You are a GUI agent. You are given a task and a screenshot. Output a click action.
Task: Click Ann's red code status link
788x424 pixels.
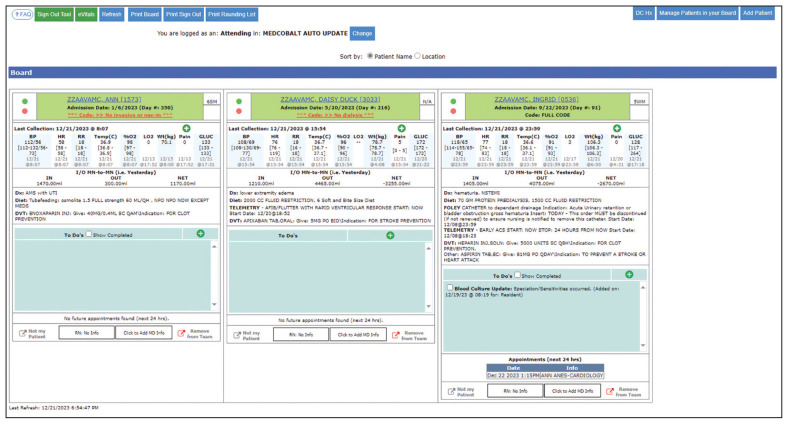click(120, 115)
